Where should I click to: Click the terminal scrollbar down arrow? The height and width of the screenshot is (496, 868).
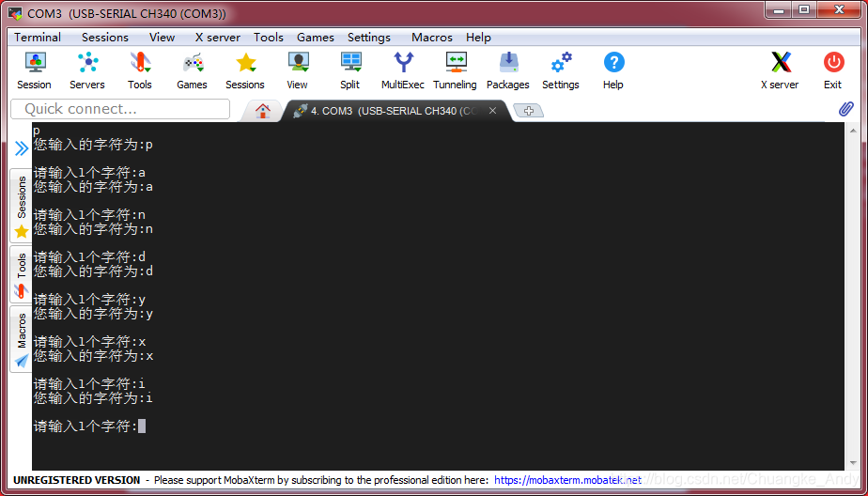click(x=853, y=462)
